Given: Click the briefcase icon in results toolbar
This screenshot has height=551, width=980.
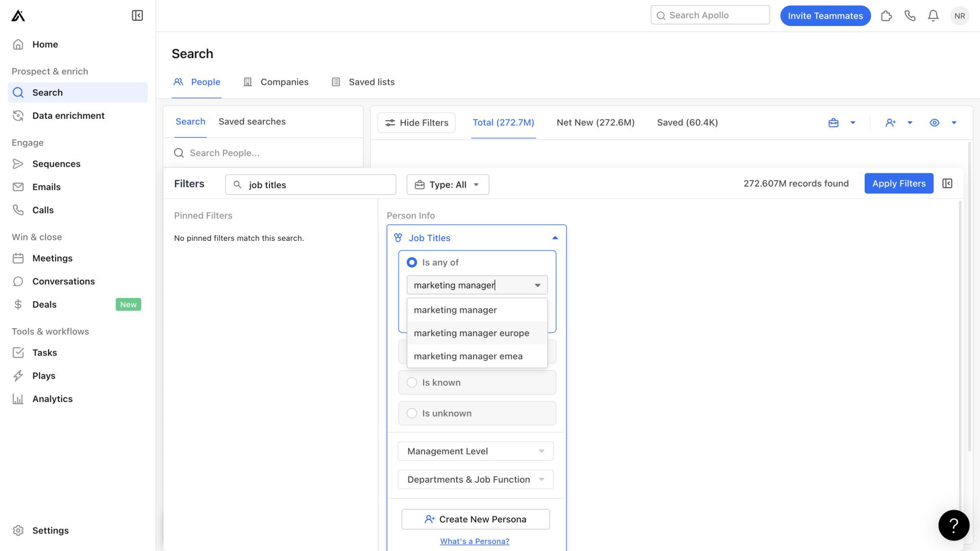Looking at the screenshot, I should click(x=834, y=123).
